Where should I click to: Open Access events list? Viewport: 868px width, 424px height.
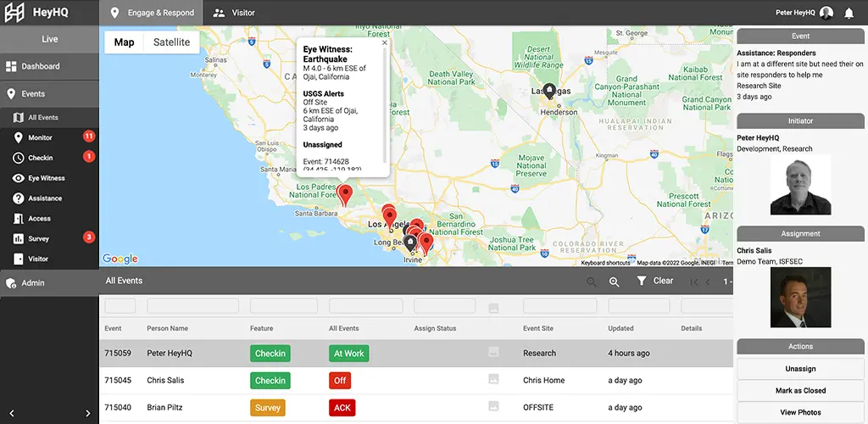tap(39, 219)
